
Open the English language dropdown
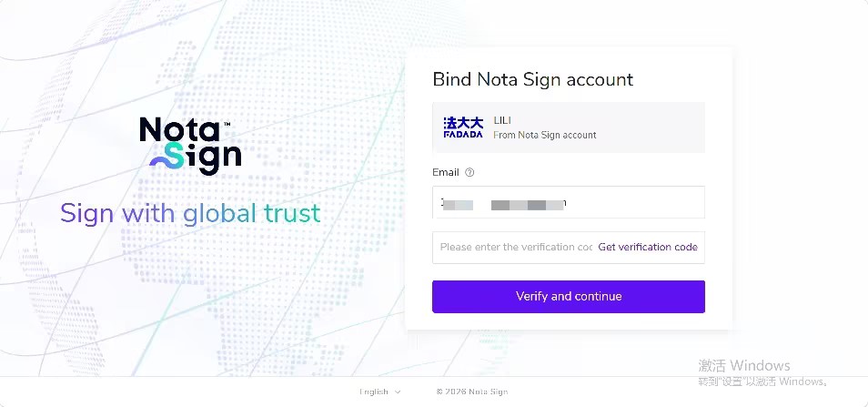tap(380, 392)
